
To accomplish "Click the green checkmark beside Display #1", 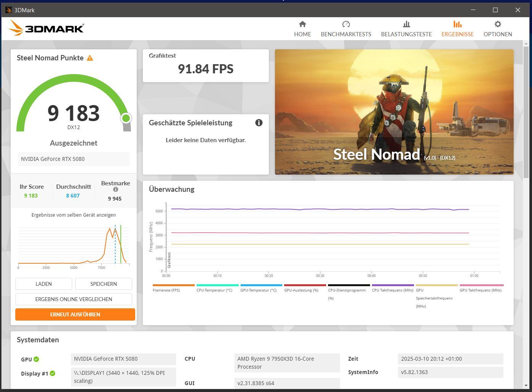I will pyautogui.click(x=53, y=373).
